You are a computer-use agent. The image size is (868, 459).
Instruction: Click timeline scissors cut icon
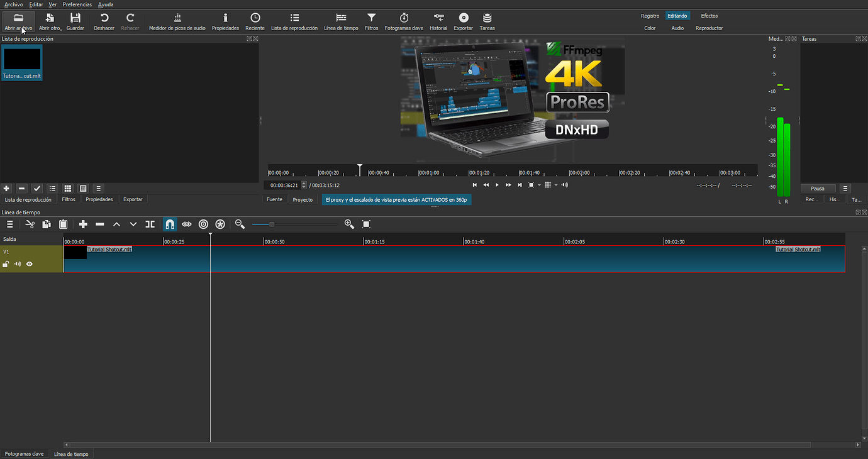click(x=30, y=224)
